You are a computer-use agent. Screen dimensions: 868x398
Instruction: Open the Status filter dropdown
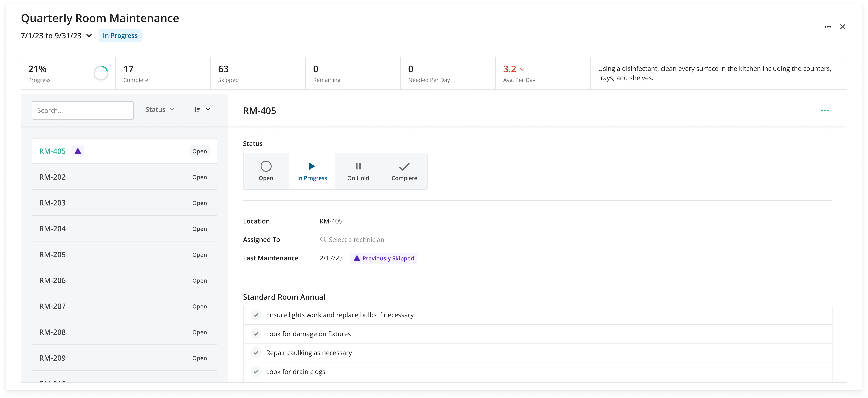pos(160,109)
